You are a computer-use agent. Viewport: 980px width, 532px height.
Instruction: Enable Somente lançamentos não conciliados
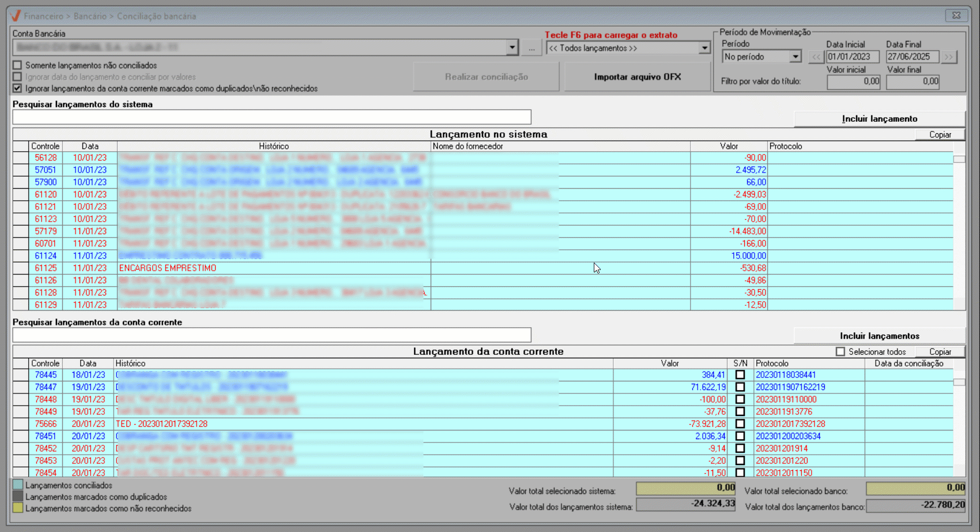(17, 65)
